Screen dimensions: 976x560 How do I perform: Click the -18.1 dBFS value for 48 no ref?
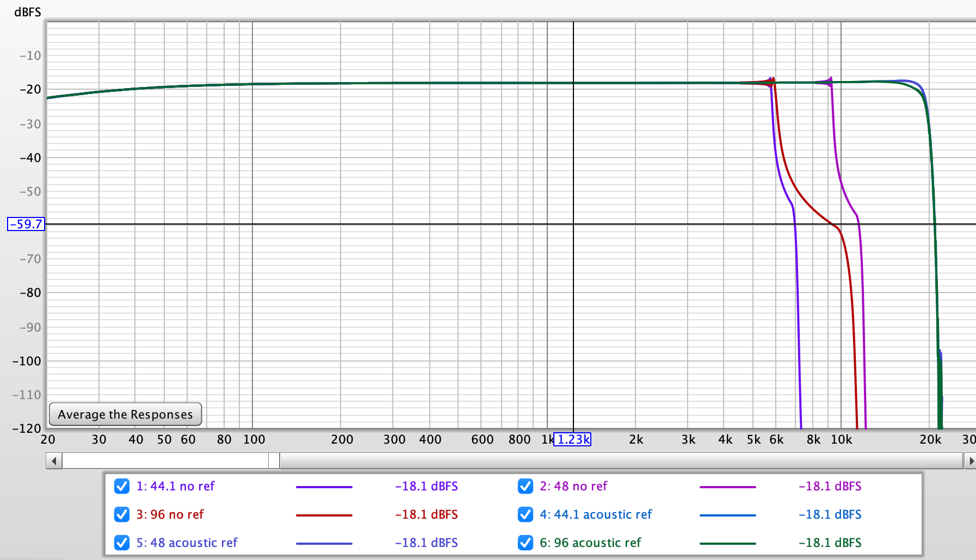(830, 486)
